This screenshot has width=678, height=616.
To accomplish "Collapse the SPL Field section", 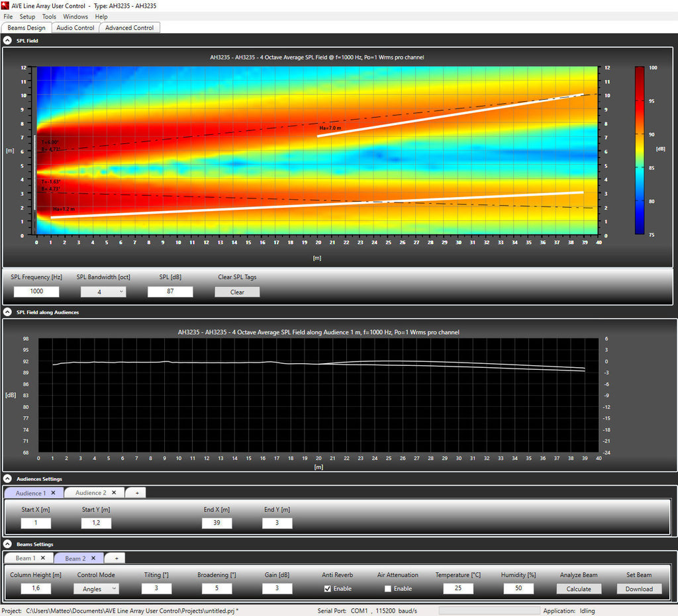I will [x=7, y=40].
